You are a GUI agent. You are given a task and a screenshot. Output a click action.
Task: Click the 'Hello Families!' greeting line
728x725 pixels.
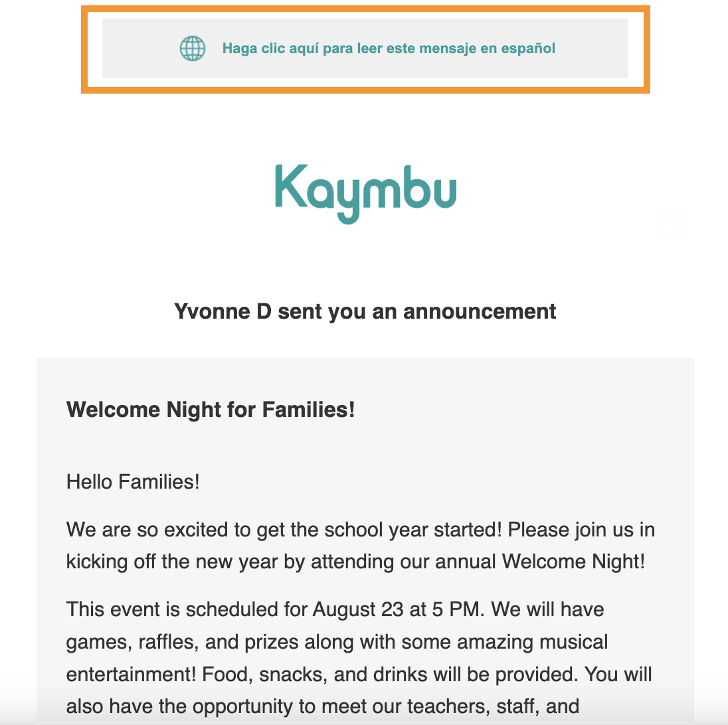click(x=133, y=482)
